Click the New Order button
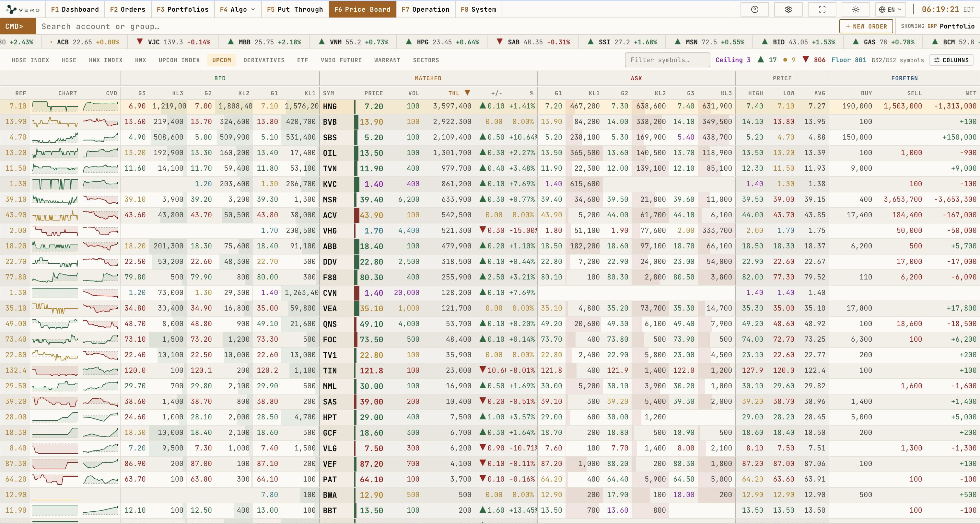The width and height of the screenshot is (980, 524). click(866, 26)
